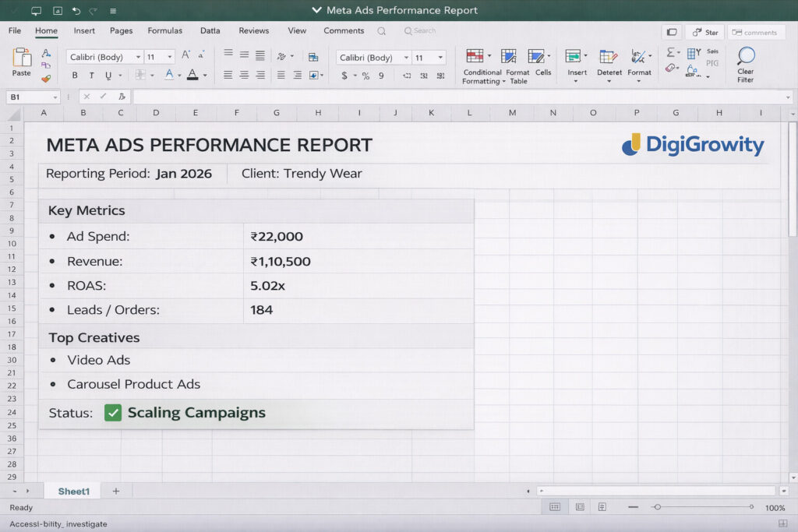Click the Format Table icon
The image size is (798, 532).
509,57
